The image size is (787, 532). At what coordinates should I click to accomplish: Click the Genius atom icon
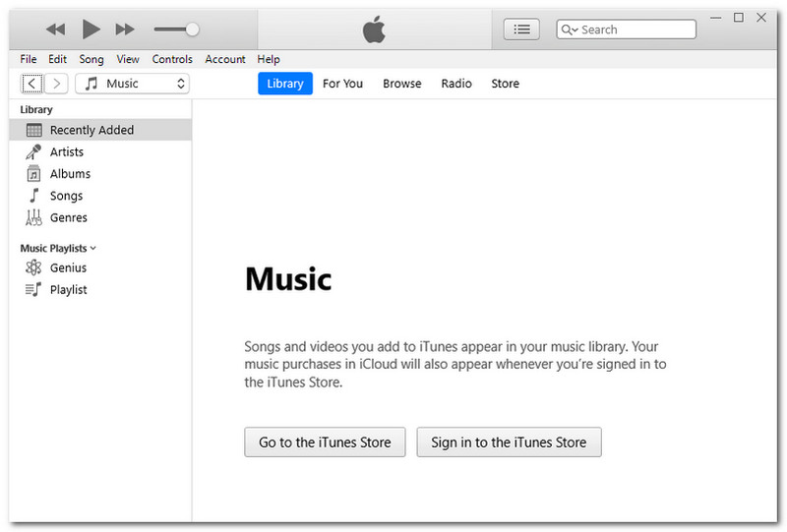coord(33,267)
